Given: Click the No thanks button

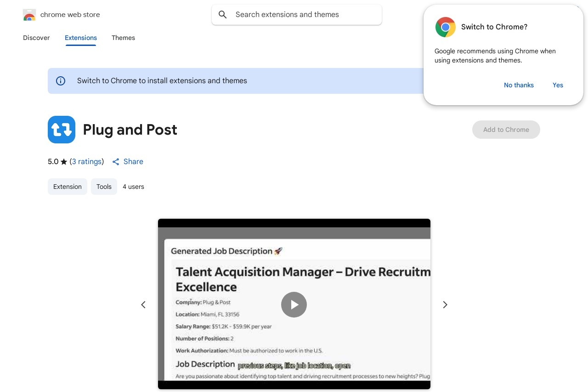Looking at the screenshot, I should click(x=519, y=85).
